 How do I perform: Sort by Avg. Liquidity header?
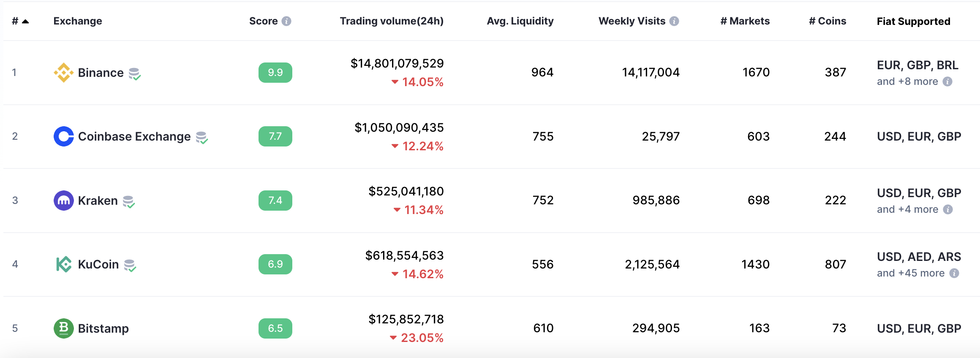click(x=520, y=21)
